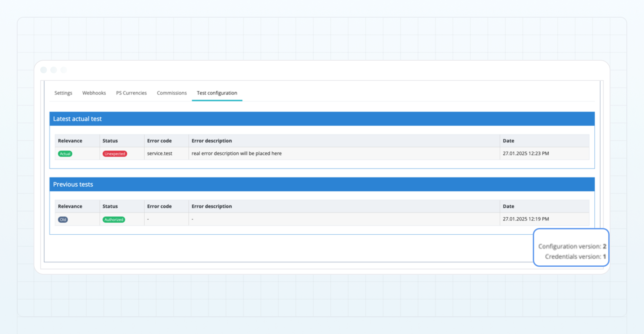Click the red Unexpected status badge
The height and width of the screenshot is (334, 644).
point(115,154)
